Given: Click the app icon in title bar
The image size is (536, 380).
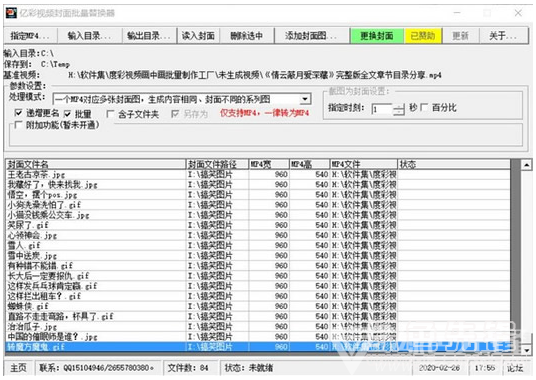Looking at the screenshot, I should (11, 13).
